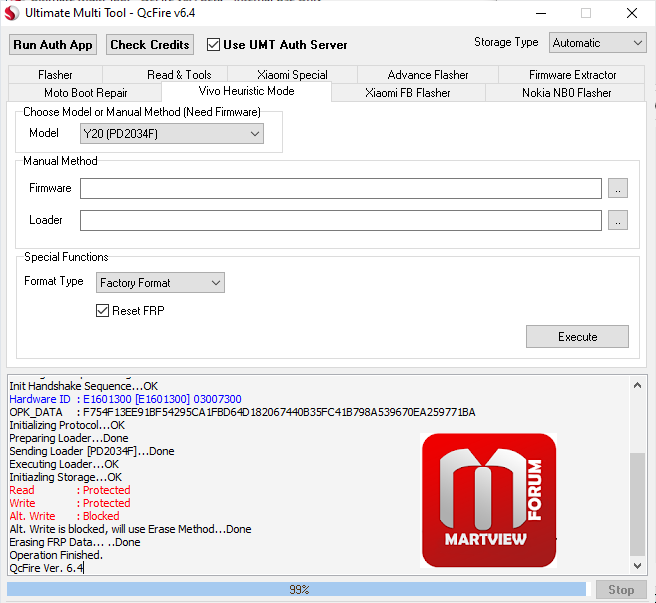Click the OPK_DATA log line
This screenshot has width=656, height=603.
point(242,412)
